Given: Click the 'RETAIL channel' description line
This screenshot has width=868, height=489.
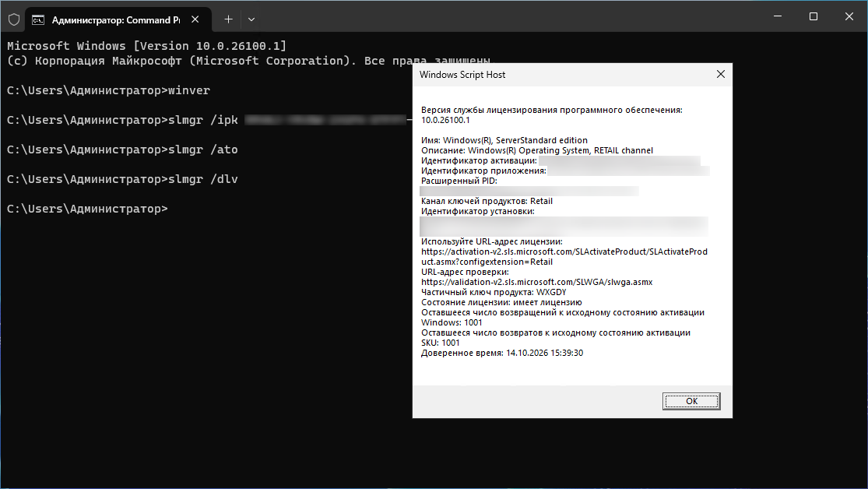Looking at the screenshot, I should point(537,150).
